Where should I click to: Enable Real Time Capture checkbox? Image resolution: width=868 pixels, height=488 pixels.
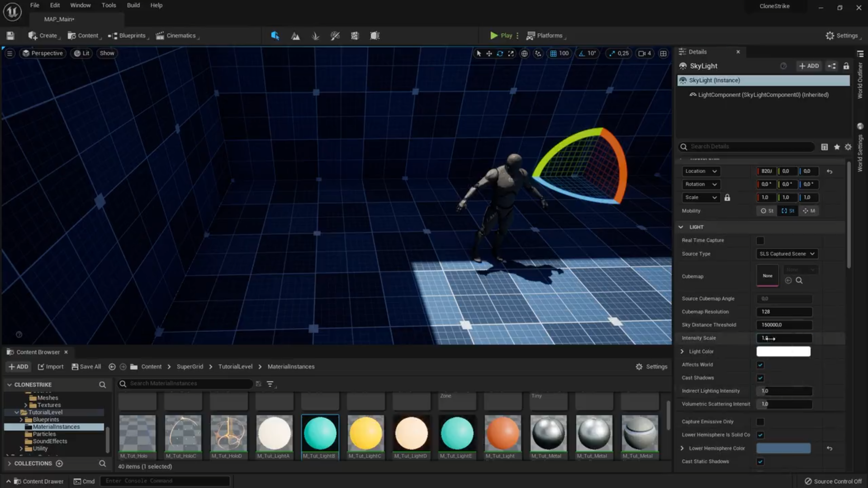[x=760, y=241]
